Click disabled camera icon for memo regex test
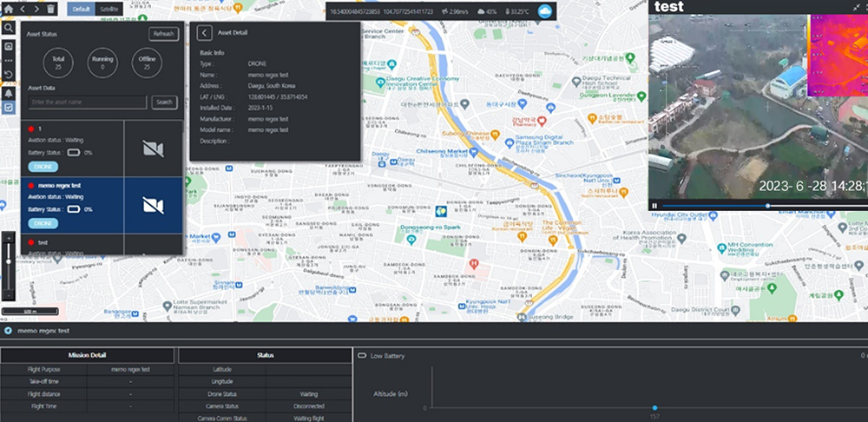The image size is (868, 422). click(x=153, y=205)
